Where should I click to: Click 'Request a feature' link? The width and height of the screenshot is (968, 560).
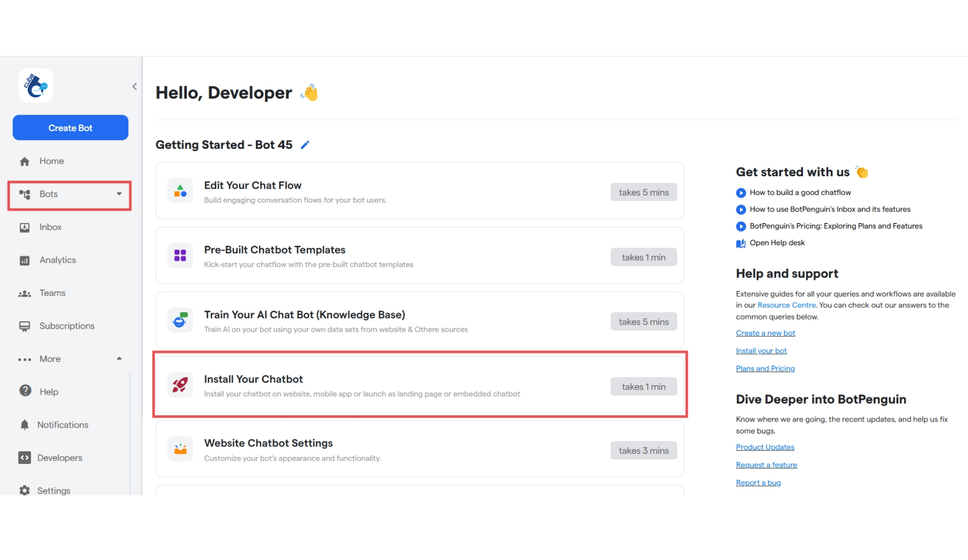(x=766, y=465)
